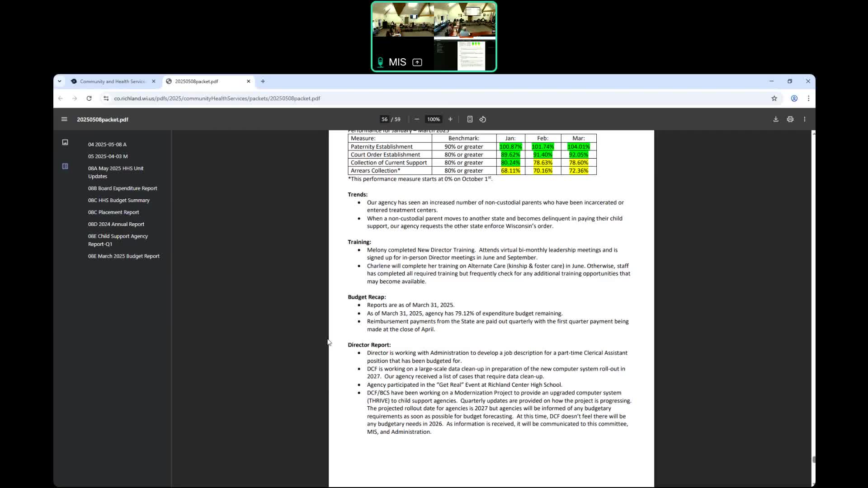Open Chrome three-dot menu
Screen dimensions: 868x488
(x=809, y=99)
